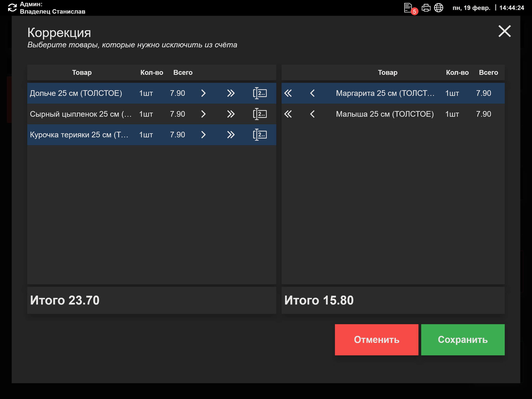The height and width of the screenshot is (399, 532).
Task: Select the Сырный цыпленок 25 см row
Action: coord(151,114)
